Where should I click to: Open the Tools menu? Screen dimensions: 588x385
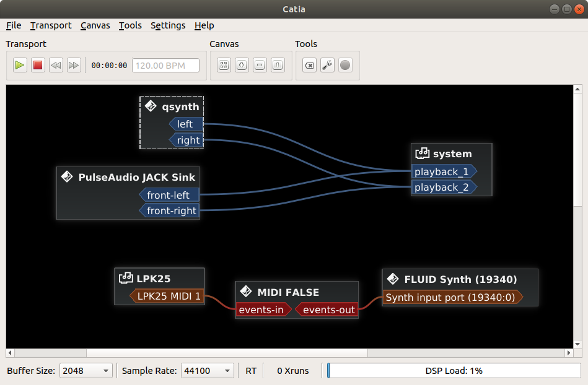[130, 25]
